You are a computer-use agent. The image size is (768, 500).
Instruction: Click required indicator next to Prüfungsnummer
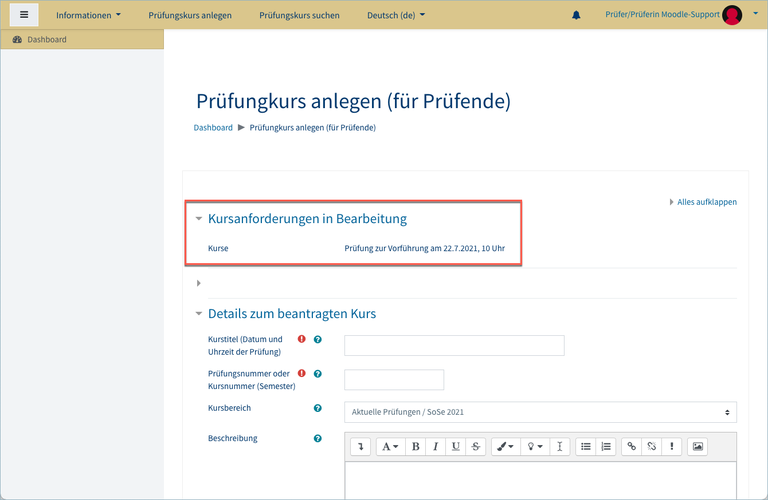302,373
